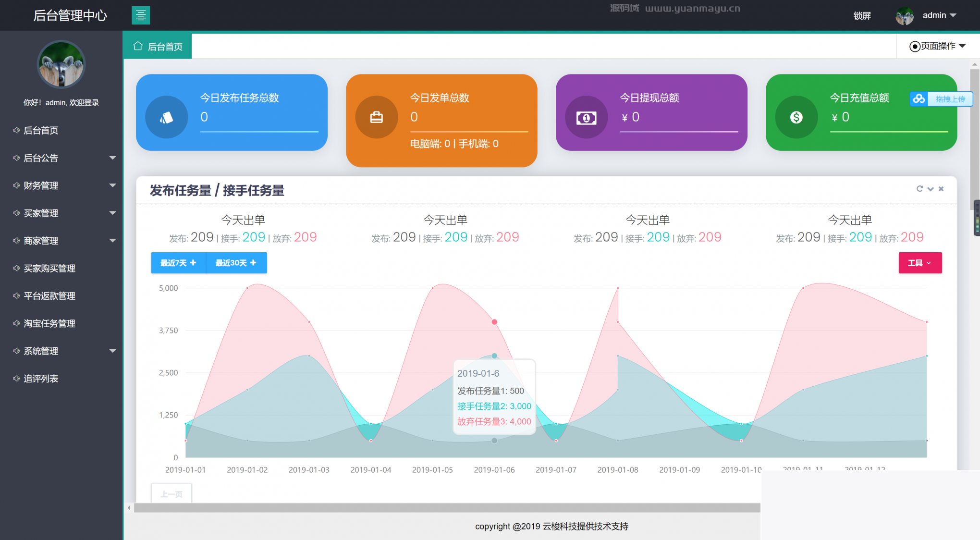Image resolution: width=980 pixels, height=540 pixels.
Task: Click the 今日充值总额 card icon
Action: click(795, 116)
